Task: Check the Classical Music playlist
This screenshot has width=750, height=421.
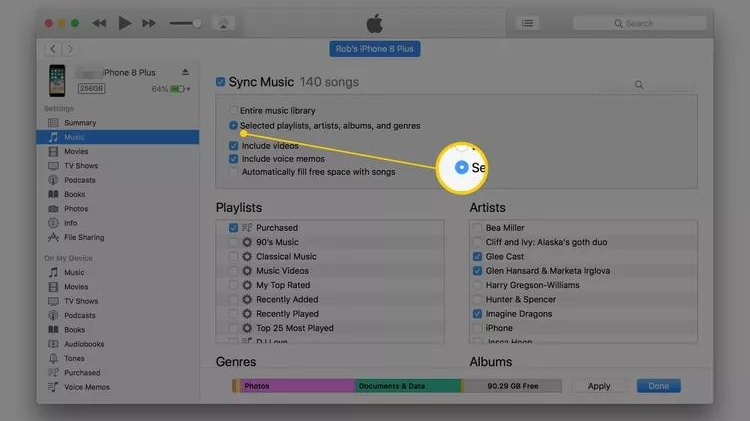Action: coord(233,256)
